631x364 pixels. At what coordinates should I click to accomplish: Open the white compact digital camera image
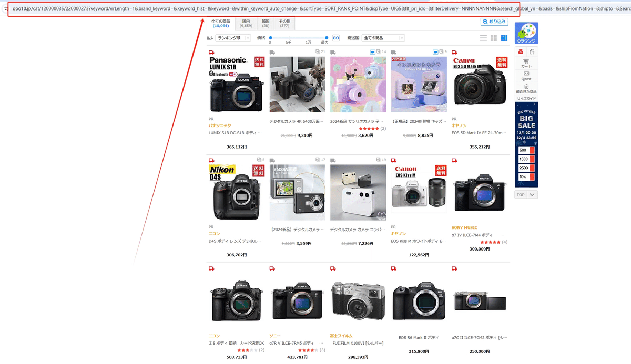[x=358, y=192]
